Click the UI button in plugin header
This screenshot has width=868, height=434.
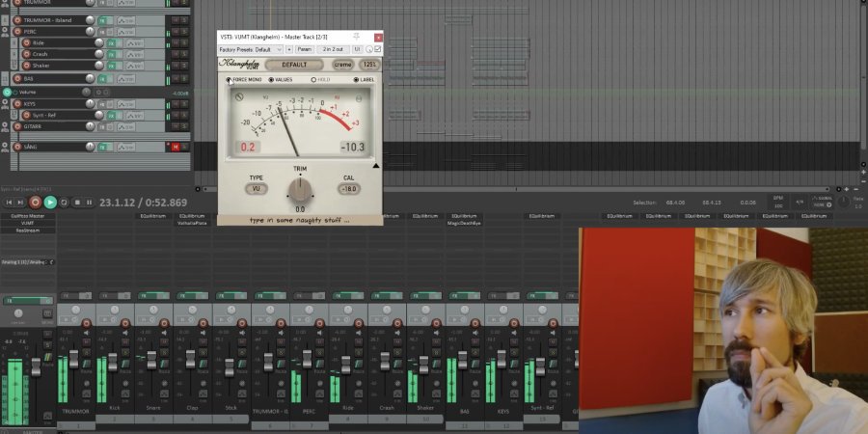tap(357, 49)
